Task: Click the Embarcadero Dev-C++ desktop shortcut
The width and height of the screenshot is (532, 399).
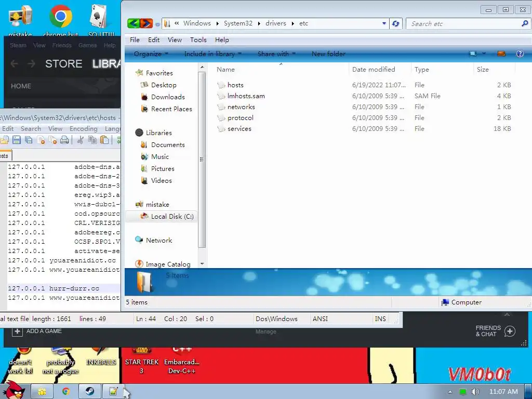Action: (181, 362)
